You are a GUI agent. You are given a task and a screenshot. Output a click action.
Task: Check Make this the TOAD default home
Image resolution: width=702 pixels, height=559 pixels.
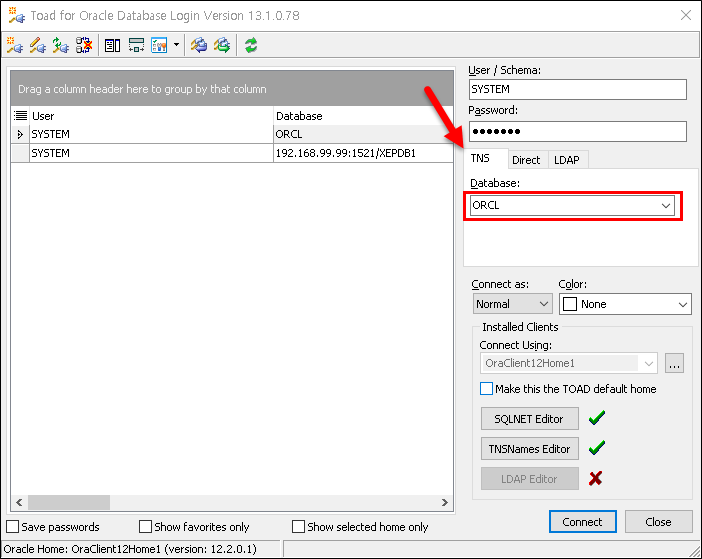[x=486, y=388]
